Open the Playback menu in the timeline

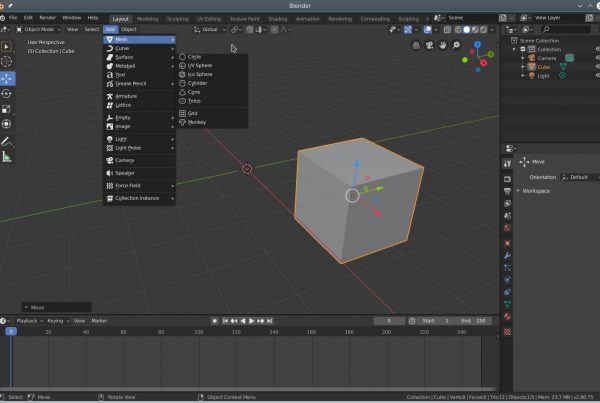point(27,321)
